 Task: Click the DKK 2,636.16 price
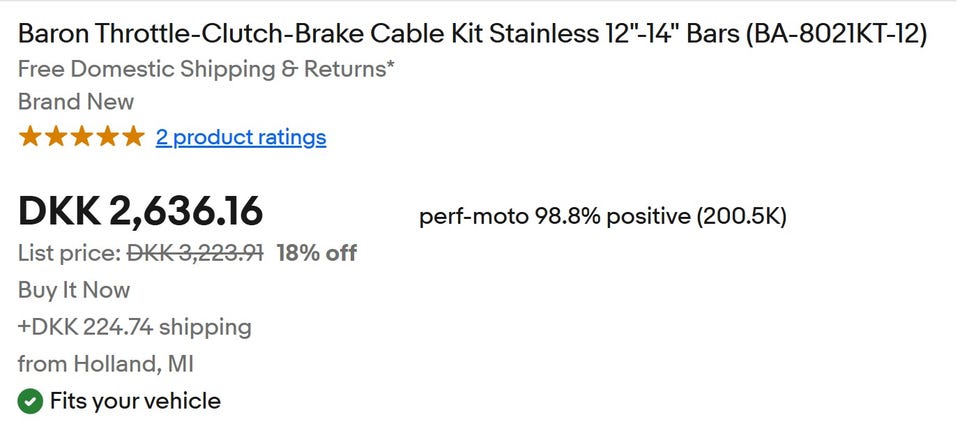141,211
